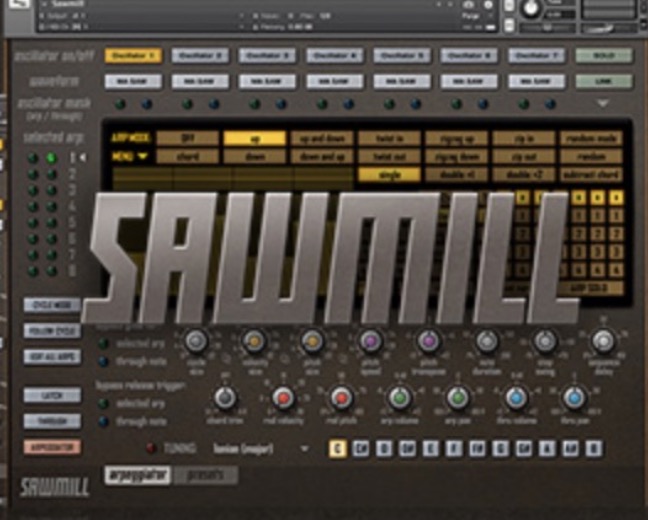
Task: Toggle Oscillator 4 on/off button
Action: point(334,55)
